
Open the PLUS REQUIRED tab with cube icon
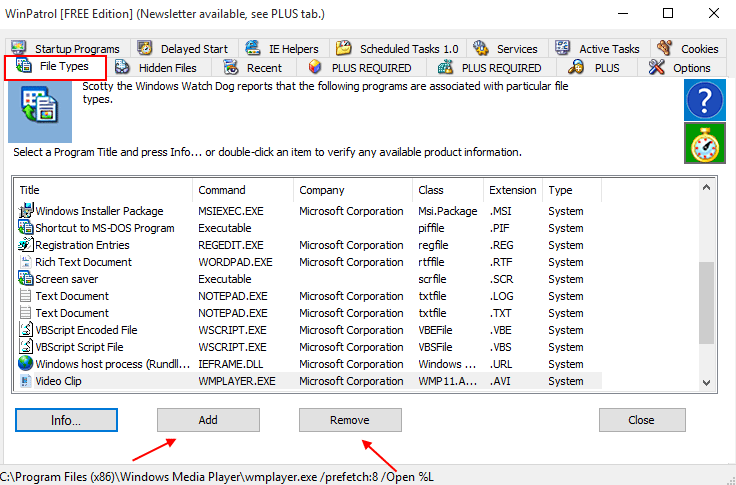coord(361,68)
